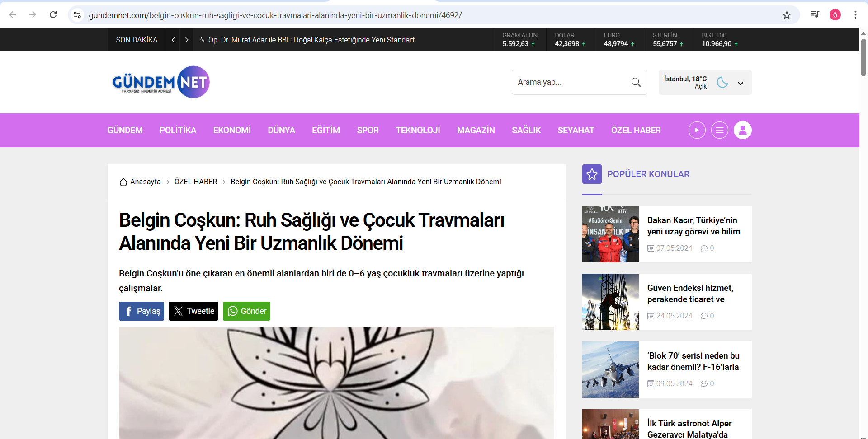Open Güven Endeksi hizmet article title
This screenshot has width=868, height=439.
pos(690,294)
